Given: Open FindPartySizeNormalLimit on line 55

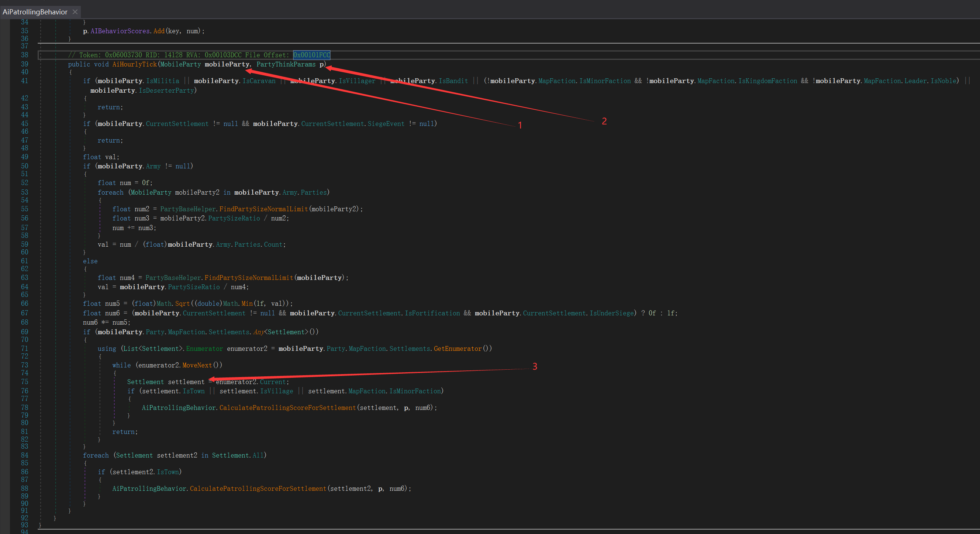Looking at the screenshot, I should (263, 209).
